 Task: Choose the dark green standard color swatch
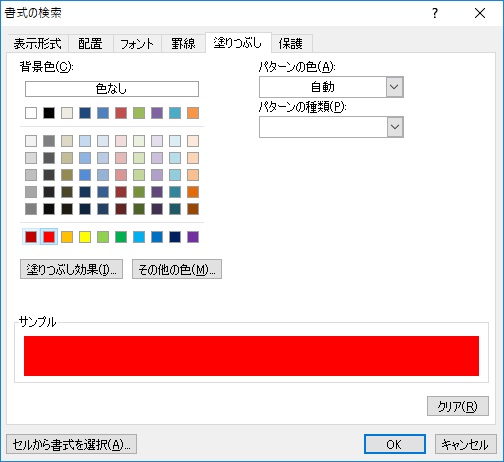coord(121,237)
